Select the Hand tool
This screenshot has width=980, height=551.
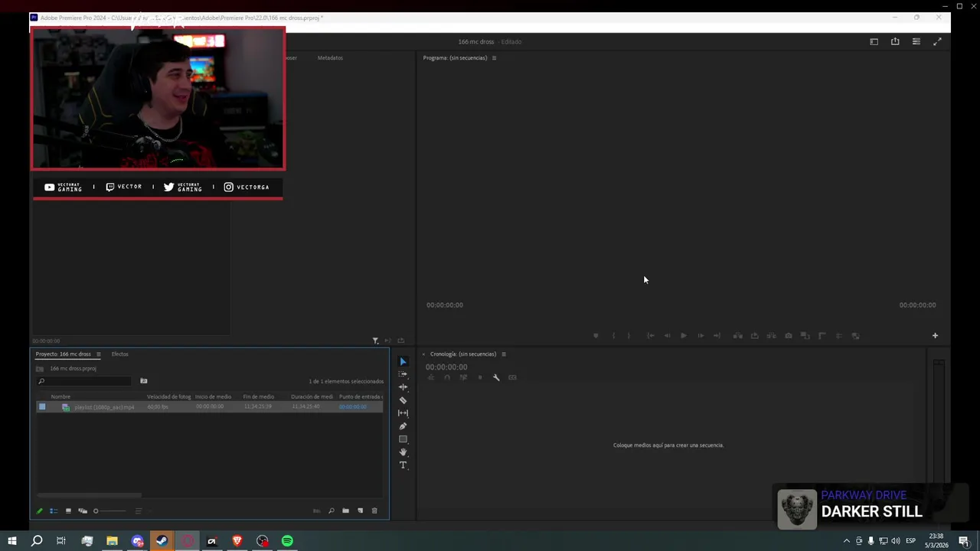tap(403, 452)
